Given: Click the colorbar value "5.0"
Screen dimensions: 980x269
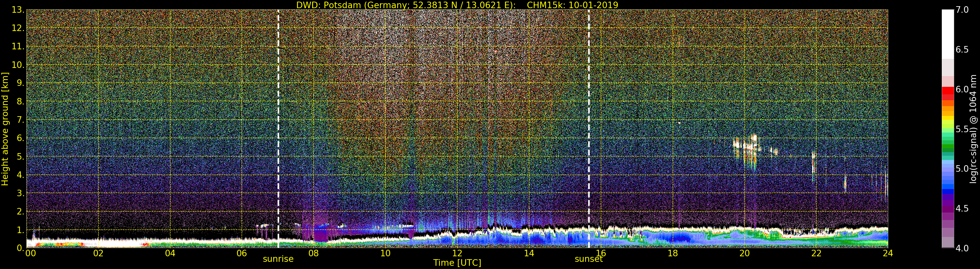Looking at the screenshot, I should pyautogui.click(x=962, y=168).
